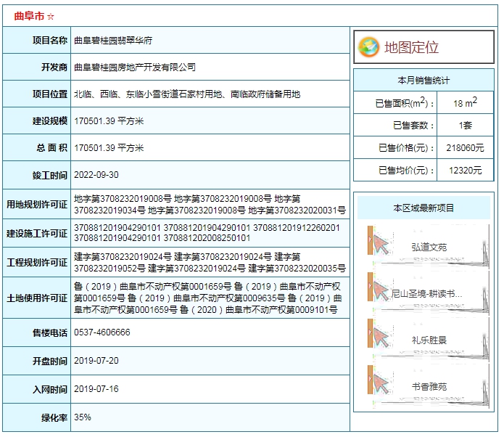Click the 建设施工许可证 permit numbers
Viewport: 504px width, 437px height.
click(x=207, y=233)
